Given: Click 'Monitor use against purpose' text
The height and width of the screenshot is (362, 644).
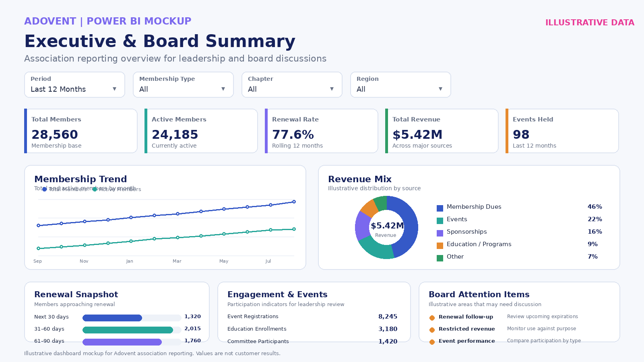Looking at the screenshot, I should pos(541,329).
